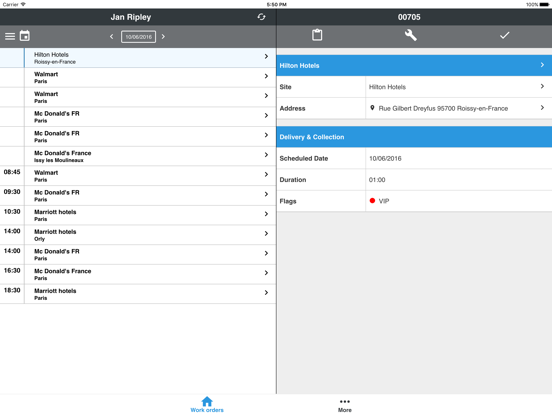Select the Scheduled Date value 10/06/2016
This screenshot has width=552, height=414.
tap(385, 158)
